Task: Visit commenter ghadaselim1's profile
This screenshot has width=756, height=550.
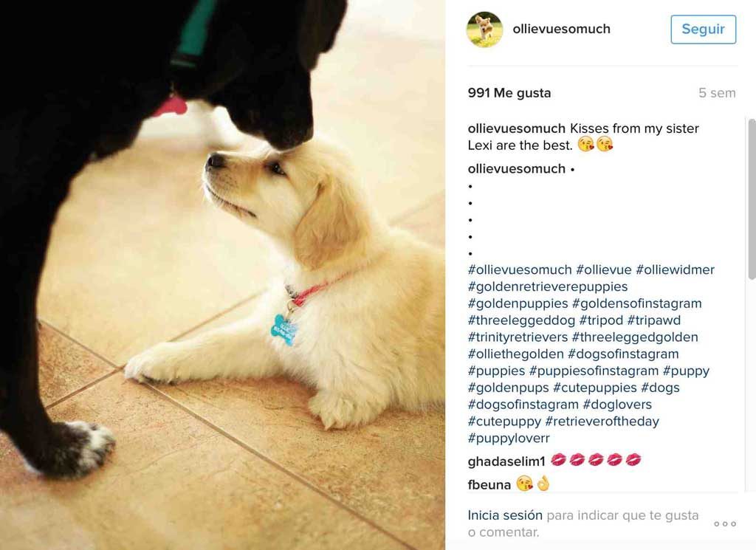Action: (x=506, y=462)
